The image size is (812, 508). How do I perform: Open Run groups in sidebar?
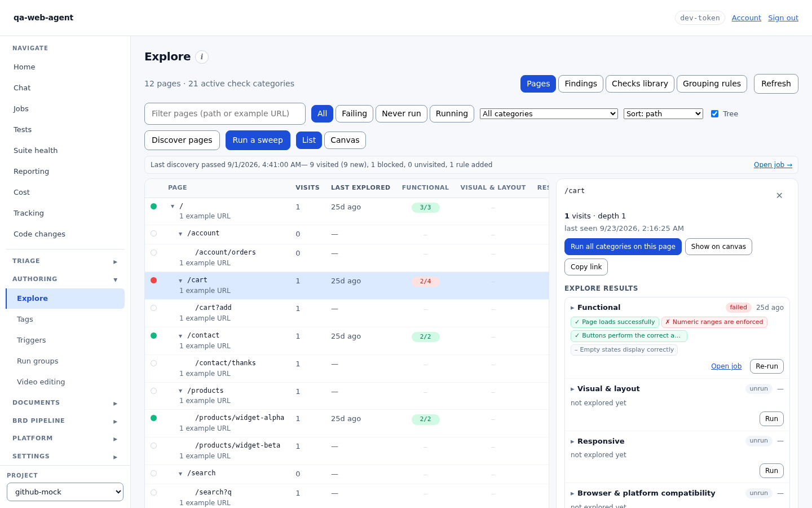(65, 361)
